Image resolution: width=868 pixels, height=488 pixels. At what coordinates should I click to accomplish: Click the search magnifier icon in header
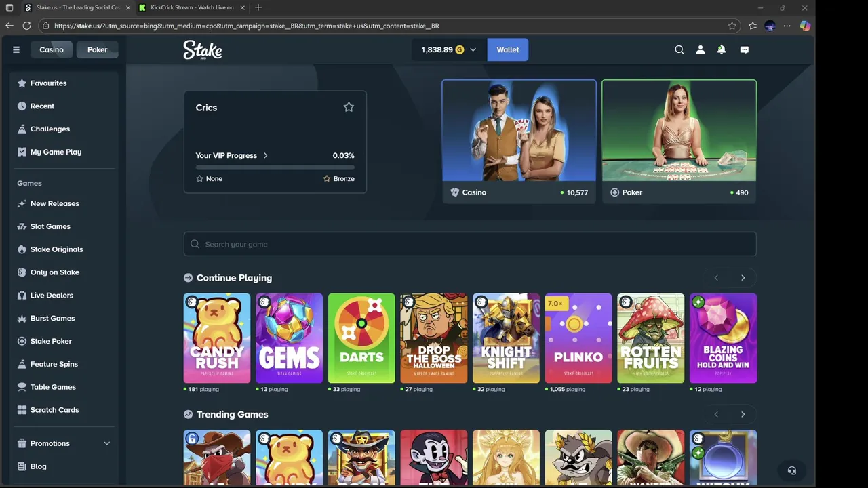pos(679,49)
